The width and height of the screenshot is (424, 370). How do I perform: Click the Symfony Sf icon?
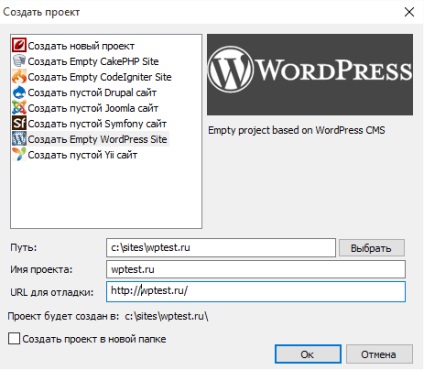(x=19, y=123)
